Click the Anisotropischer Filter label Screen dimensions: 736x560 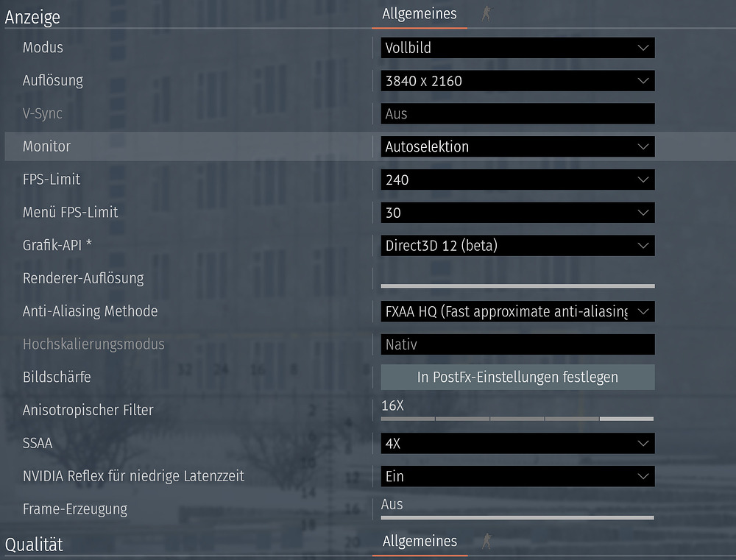(88, 411)
